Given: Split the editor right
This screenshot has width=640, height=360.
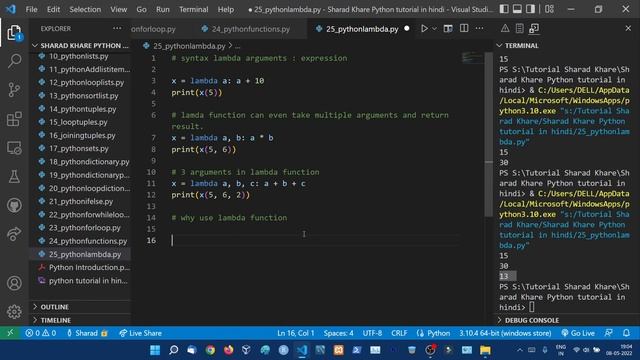Looking at the screenshot, I should (464, 29).
